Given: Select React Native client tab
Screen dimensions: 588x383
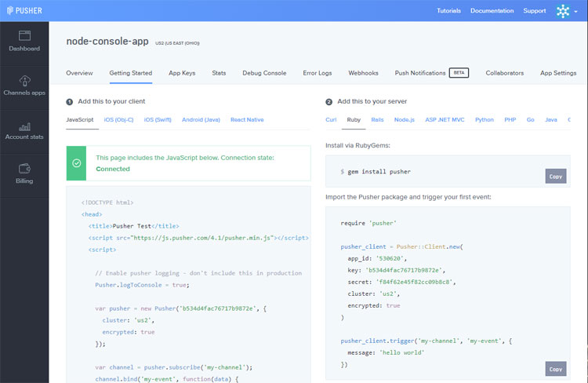Looking at the screenshot, I should (x=247, y=120).
